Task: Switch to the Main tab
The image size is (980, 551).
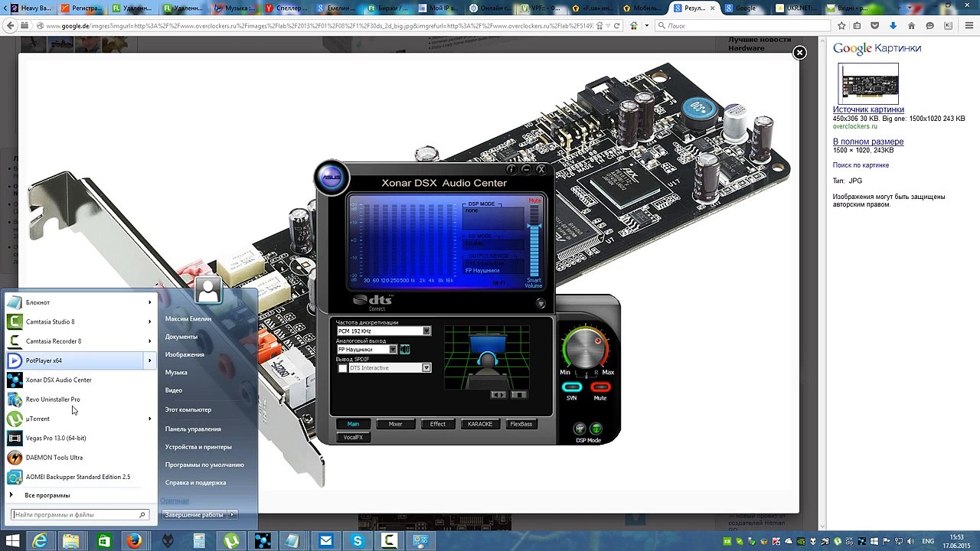Action: point(353,424)
